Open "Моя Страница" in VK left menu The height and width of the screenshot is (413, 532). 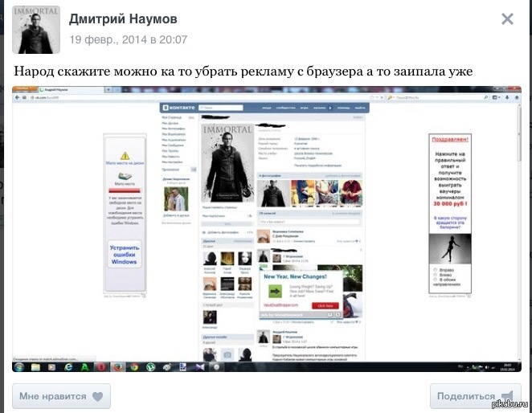(171, 119)
